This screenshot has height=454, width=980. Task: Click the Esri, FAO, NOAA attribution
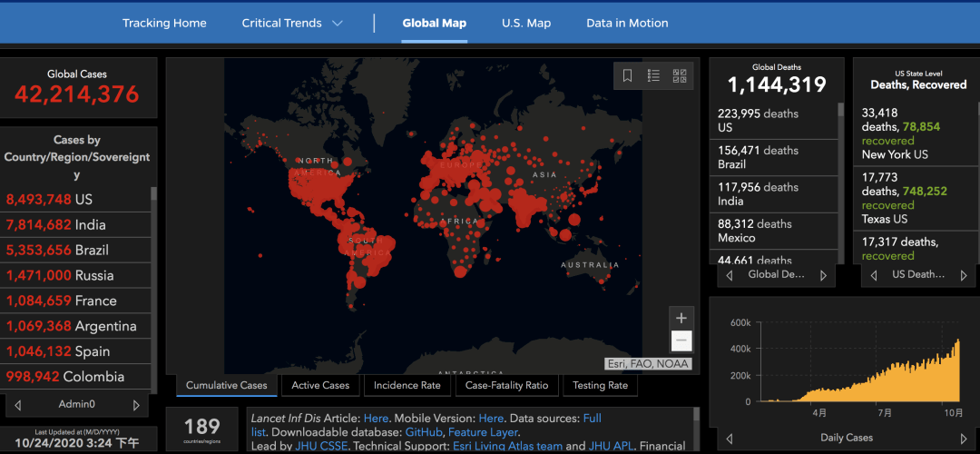pyautogui.click(x=648, y=364)
